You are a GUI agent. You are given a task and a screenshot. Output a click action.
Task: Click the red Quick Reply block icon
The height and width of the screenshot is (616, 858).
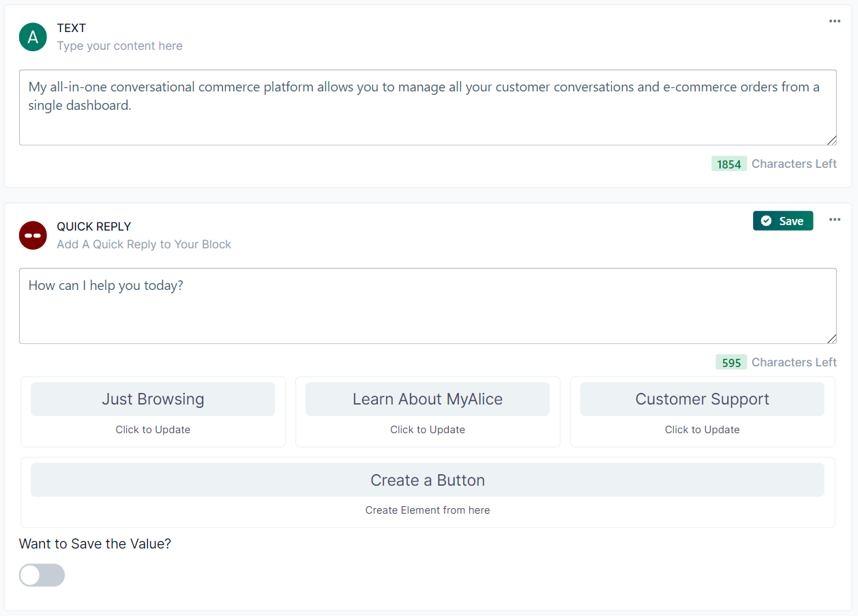tap(33, 235)
